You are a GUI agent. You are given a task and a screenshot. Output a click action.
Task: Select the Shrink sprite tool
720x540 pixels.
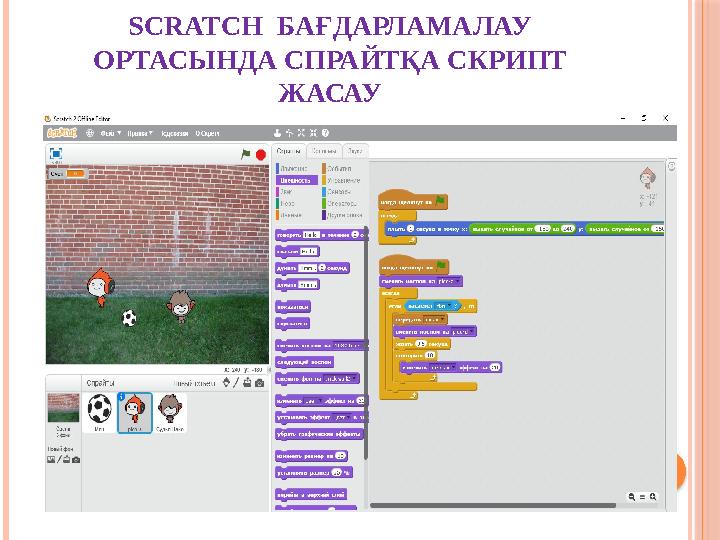[x=313, y=133]
